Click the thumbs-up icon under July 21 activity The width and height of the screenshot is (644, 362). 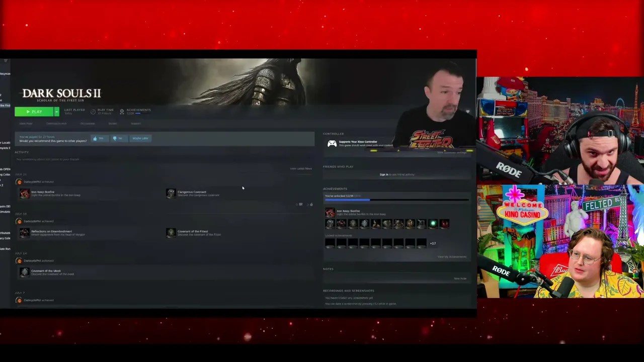click(311, 205)
